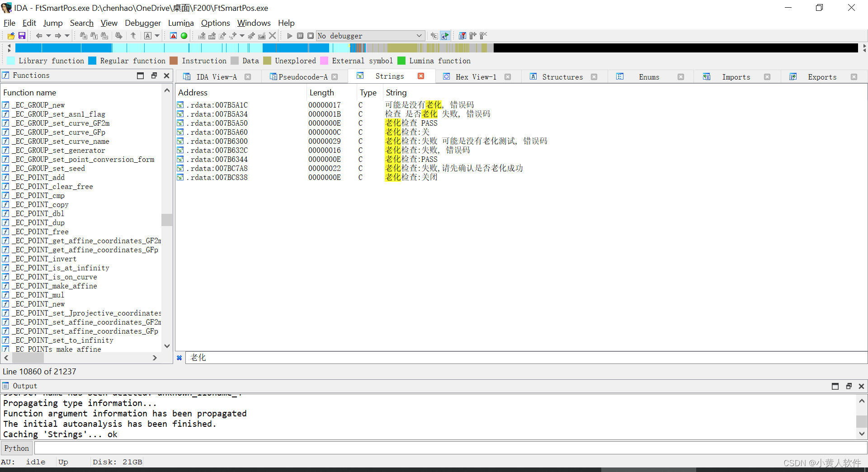Switch to the Hex View-1 tab
The height and width of the screenshot is (472, 868).
(x=476, y=77)
